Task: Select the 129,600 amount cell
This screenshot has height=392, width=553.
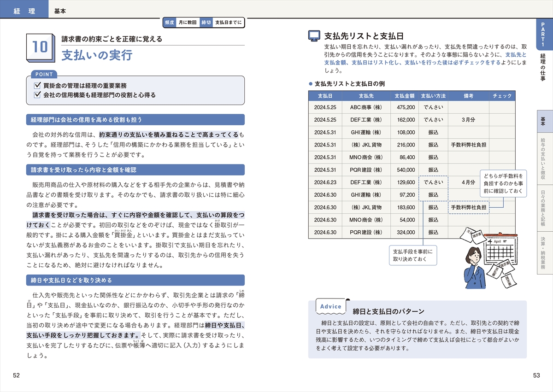Action: [x=404, y=182]
